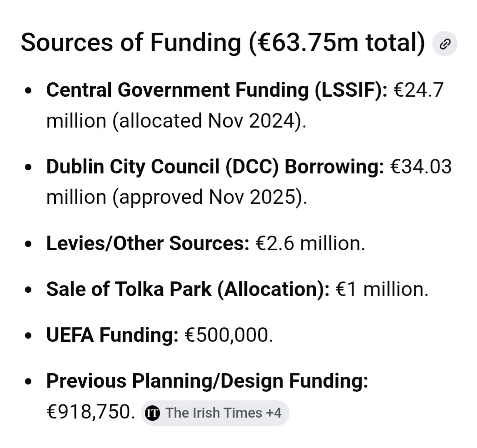The width and height of the screenshot is (477, 448).
Task: Select UEFA Funding label
Action: coord(112,335)
